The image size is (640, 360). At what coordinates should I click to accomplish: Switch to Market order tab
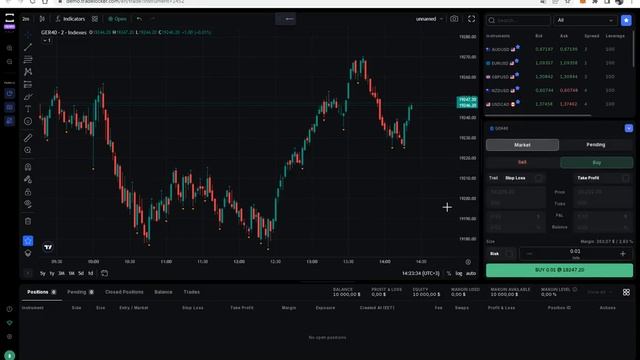pos(522,145)
